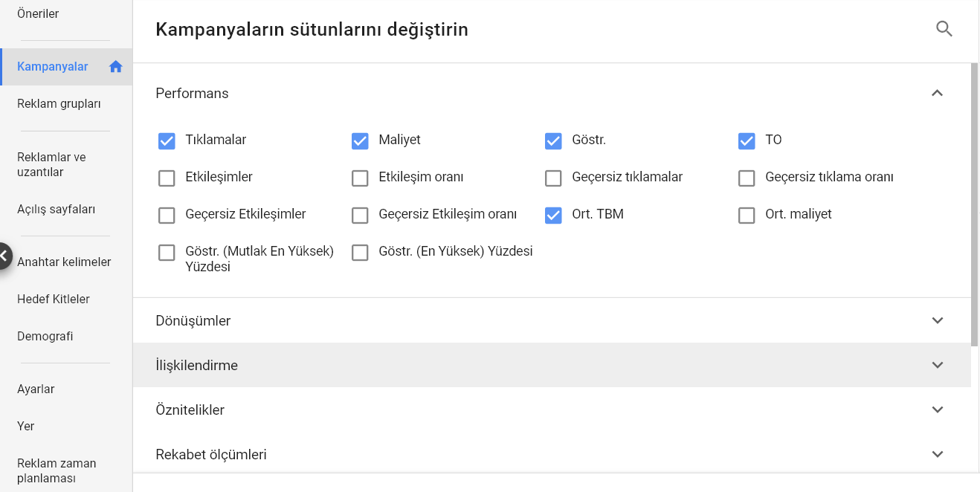
Task: Click the search magnifier icon
Action: click(x=944, y=29)
